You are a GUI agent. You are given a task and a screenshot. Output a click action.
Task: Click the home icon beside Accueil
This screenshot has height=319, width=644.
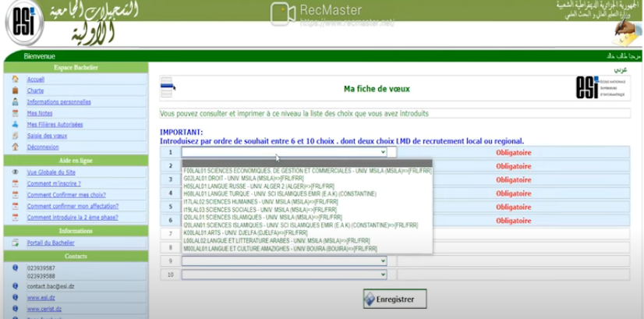pos(15,80)
